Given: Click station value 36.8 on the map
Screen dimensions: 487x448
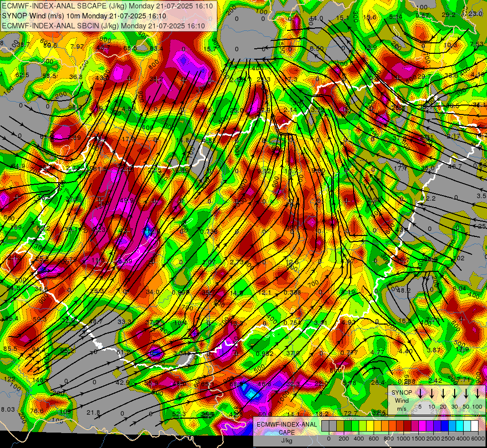Looking at the screenshot, I should (x=76, y=77).
